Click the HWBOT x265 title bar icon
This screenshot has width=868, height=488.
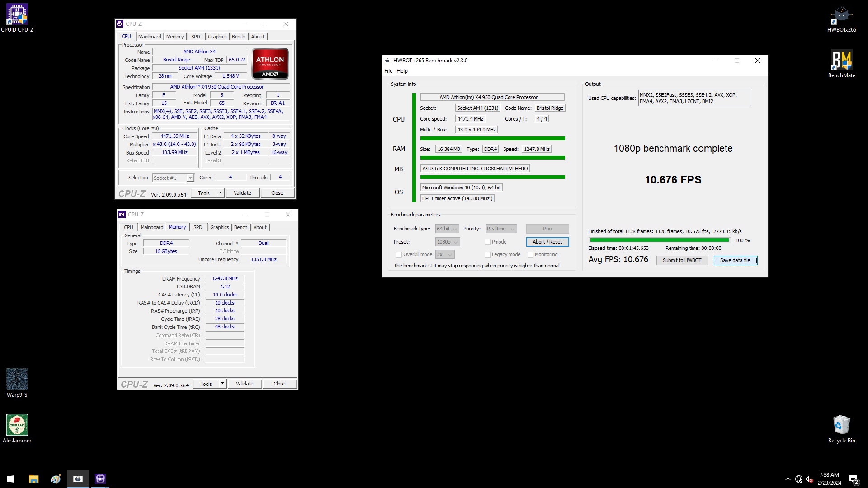[387, 61]
